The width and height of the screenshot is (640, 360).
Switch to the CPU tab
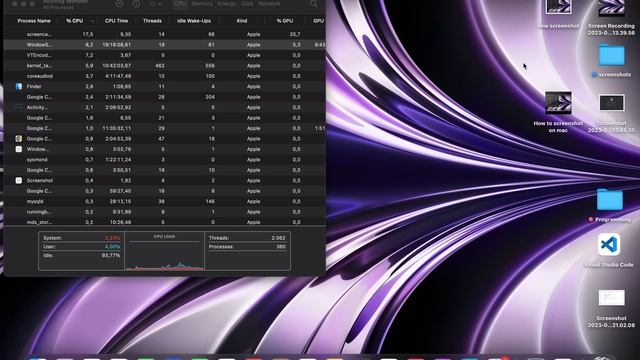pos(180,4)
